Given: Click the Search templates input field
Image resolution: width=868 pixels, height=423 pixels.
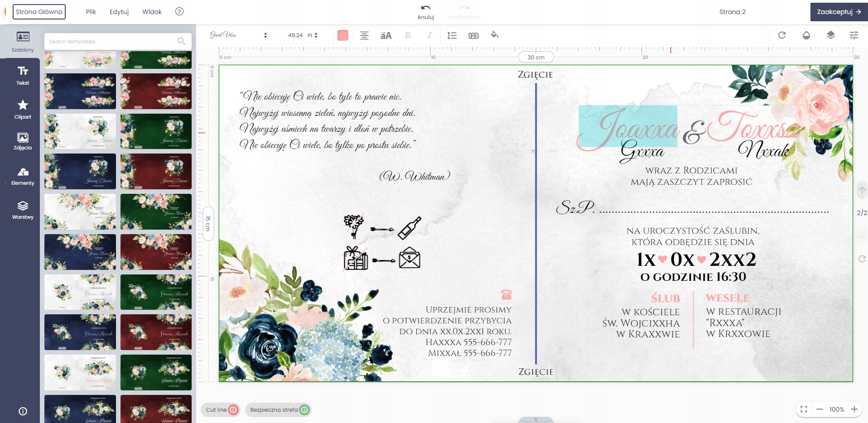Looking at the screenshot, I should click(x=118, y=41).
